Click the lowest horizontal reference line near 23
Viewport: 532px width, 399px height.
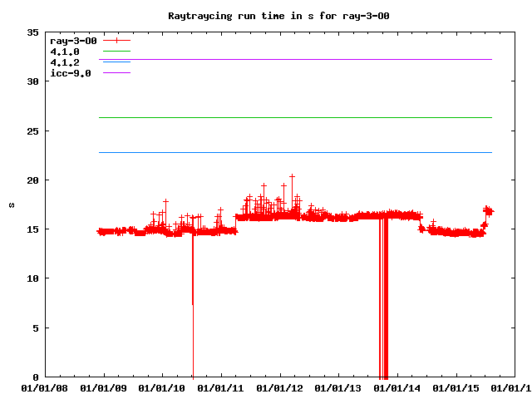tap(332, 153)
